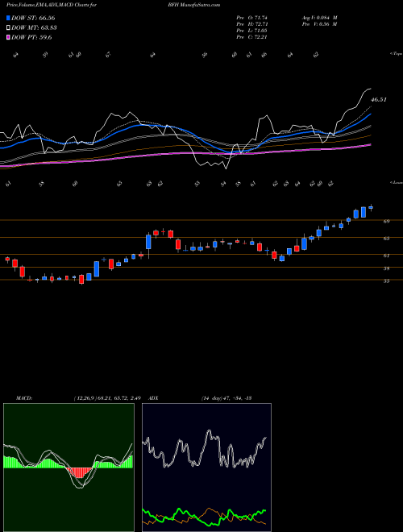The width and height of the screenshot is (403, 532).
Task: Click the ADX panel title
Action: pos(154,398)
